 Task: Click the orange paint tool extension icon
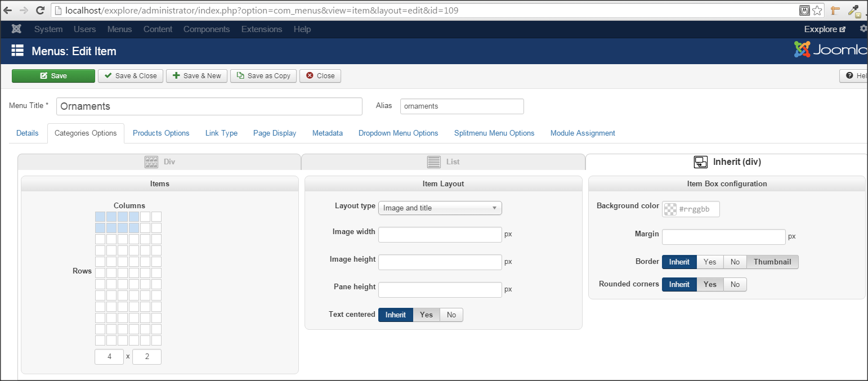[x=835, y=11]
